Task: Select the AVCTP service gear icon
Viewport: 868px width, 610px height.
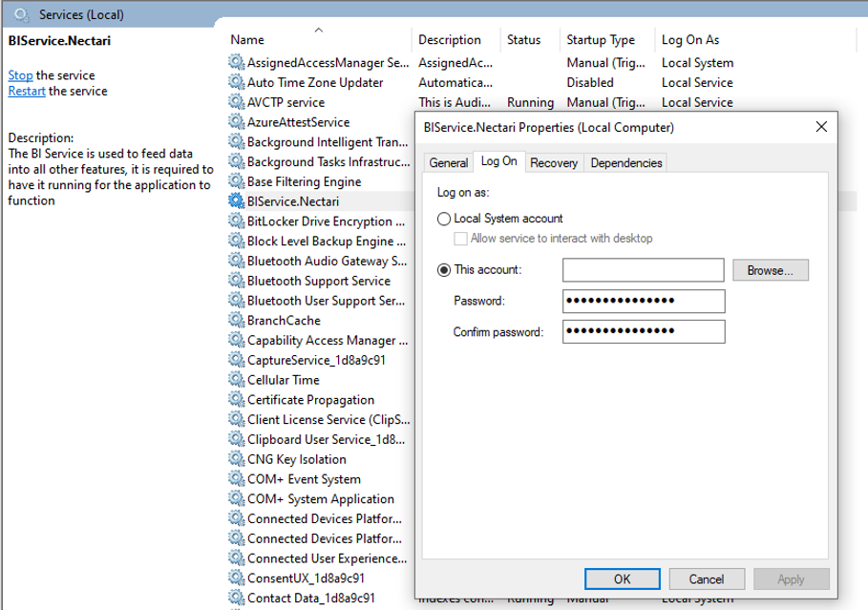Action: [236, 102]
